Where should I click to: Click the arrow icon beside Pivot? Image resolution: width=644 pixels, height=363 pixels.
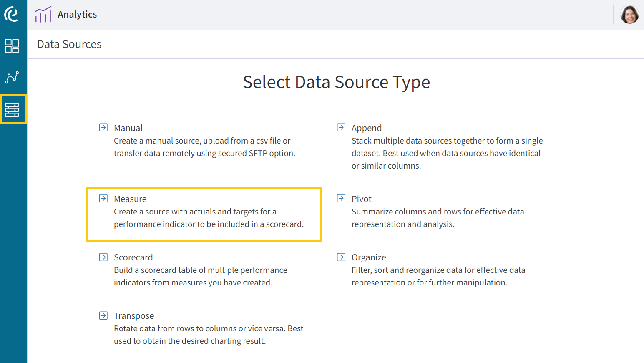341,198
